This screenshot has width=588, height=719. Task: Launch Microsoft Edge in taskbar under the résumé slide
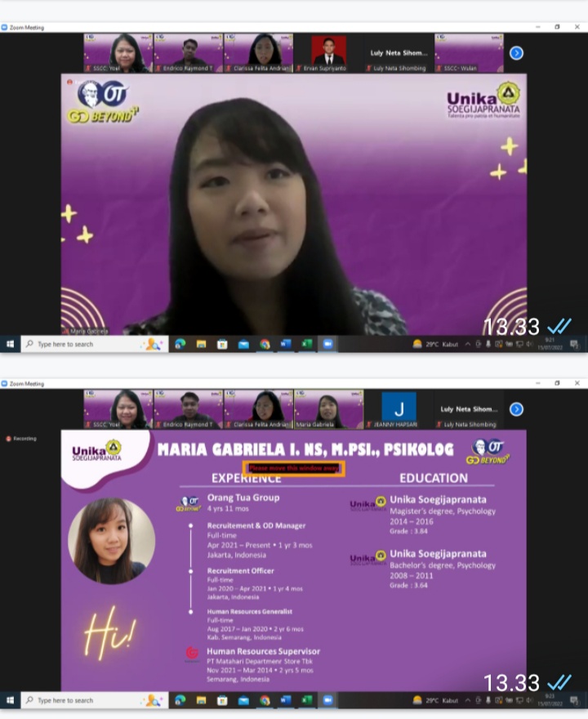180,700
